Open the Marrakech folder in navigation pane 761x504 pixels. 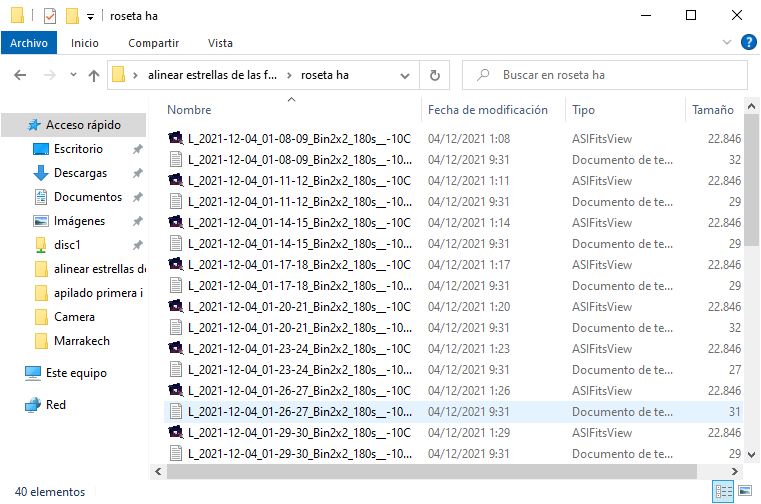(x=82, y=341)
